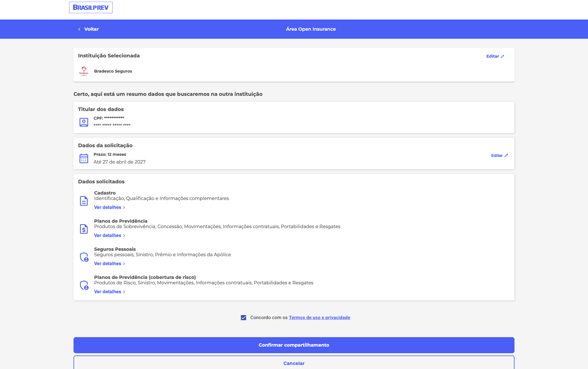The height and width of the screenshot is (369, 588).
Task: Click the Planos de Previdência dollar-document icon
Action: 84,229
